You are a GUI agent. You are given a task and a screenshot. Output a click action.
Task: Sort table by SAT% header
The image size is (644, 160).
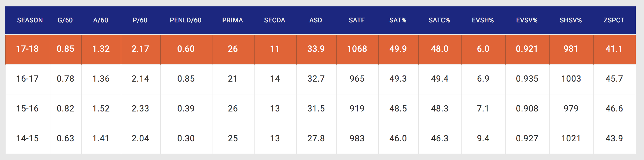(x=398, y=20)
